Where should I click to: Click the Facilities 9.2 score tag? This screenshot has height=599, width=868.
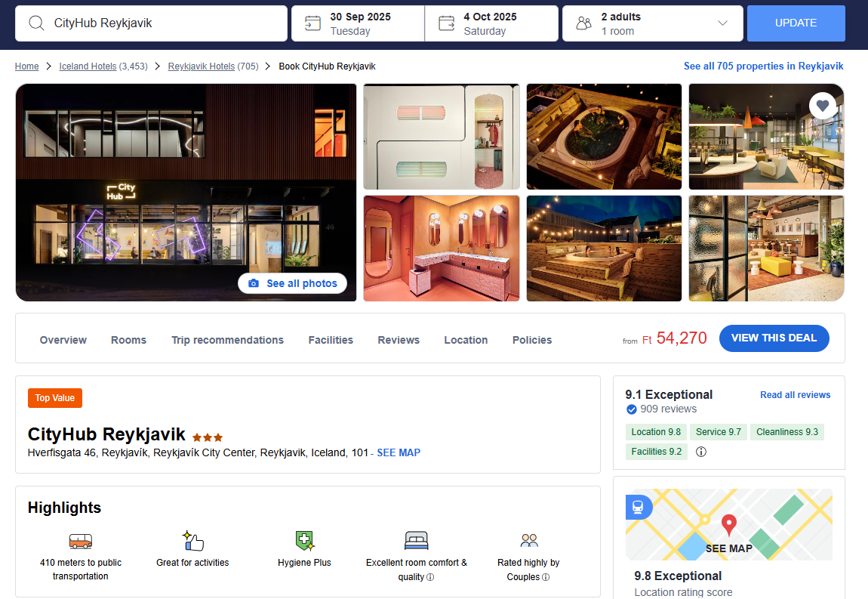(x=657, y=452)
